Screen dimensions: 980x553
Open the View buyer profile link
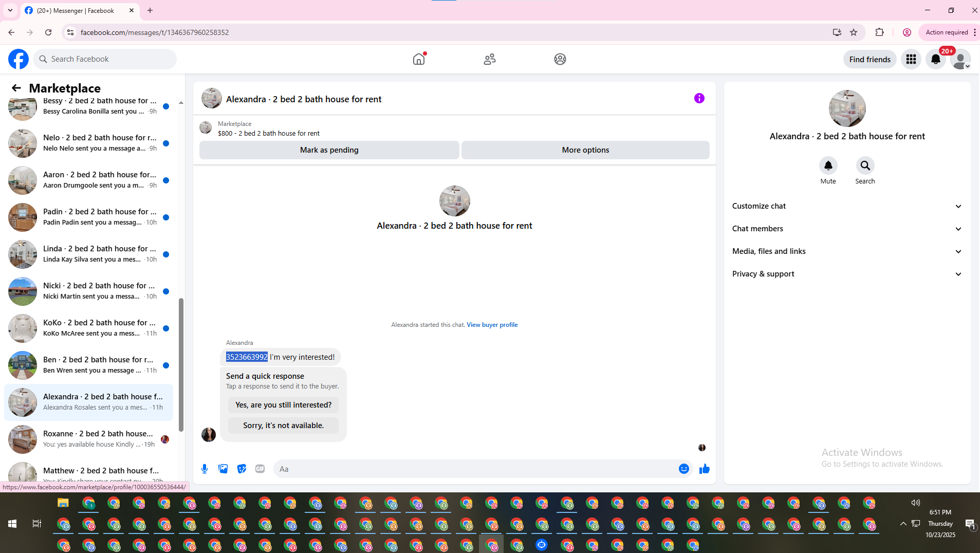coord(492,325)
